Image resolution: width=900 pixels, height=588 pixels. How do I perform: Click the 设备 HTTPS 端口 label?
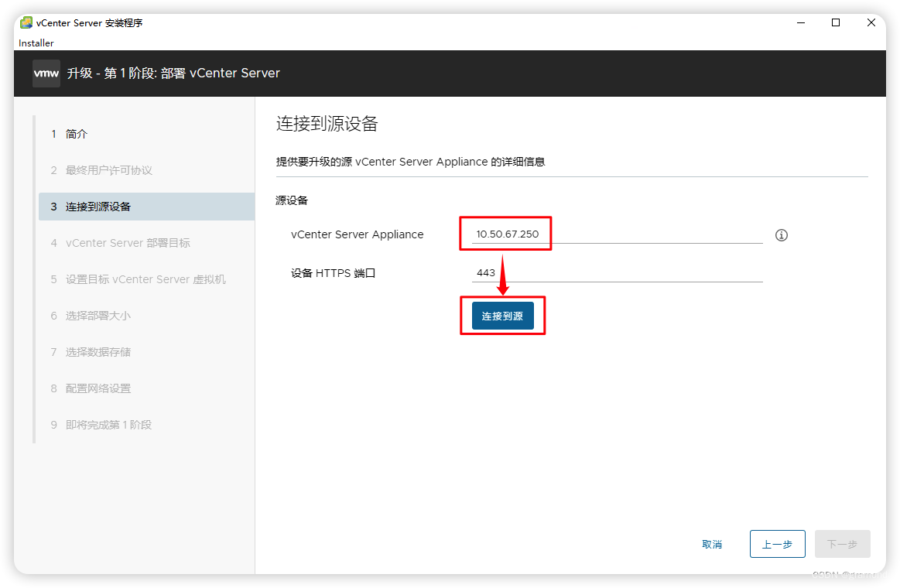point(333,273)
